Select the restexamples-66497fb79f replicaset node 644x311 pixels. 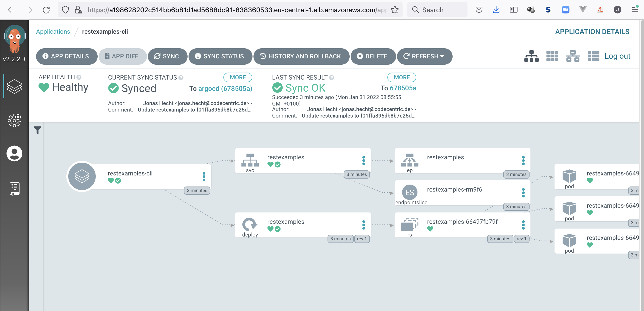[462, 222]
